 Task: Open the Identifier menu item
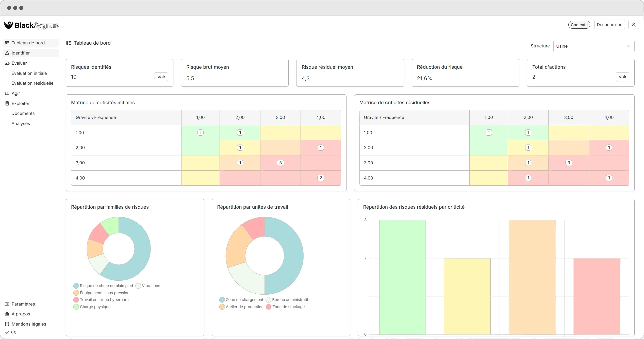click(x=31, y=53)
